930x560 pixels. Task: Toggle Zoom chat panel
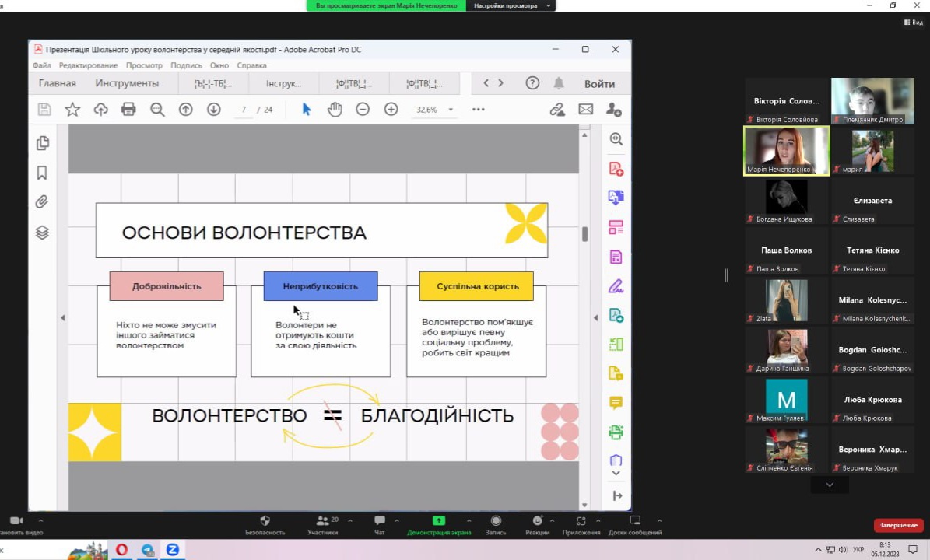[x=380, y=521]
